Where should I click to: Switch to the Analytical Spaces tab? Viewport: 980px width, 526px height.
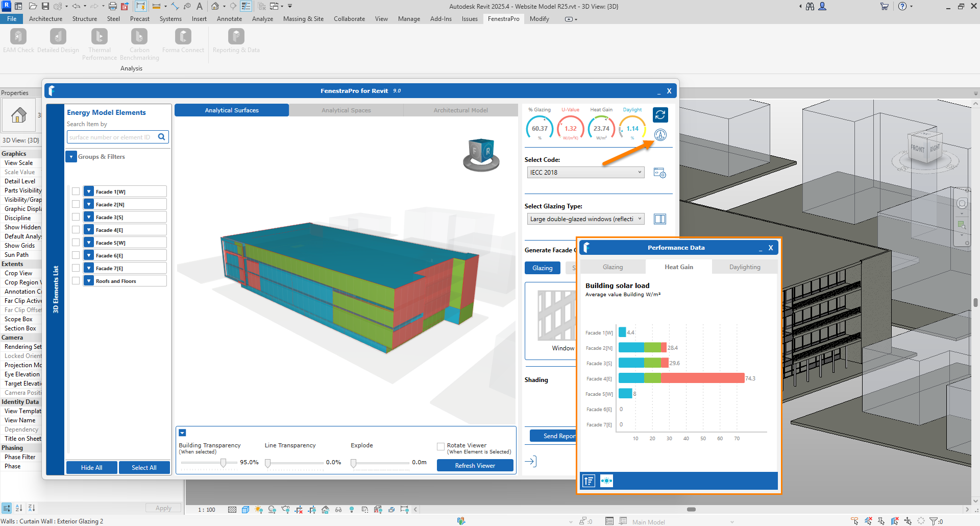346,110
